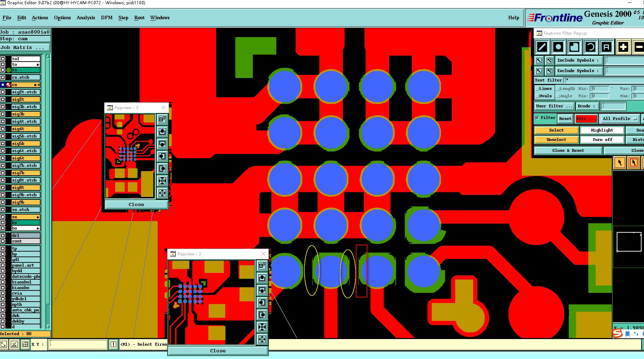Click the add-symbol arrow beside Exclude Symbols
The width and height of the screenshot is (644, 359).
[x=549, y=71]
